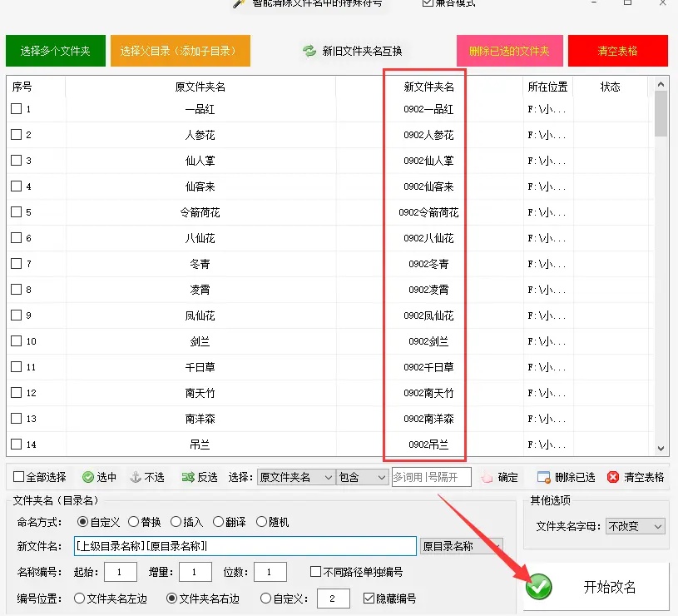678x616 pixels.
Task: Choose 文件夹名右边 numbering position
Action: click(171, 599)
